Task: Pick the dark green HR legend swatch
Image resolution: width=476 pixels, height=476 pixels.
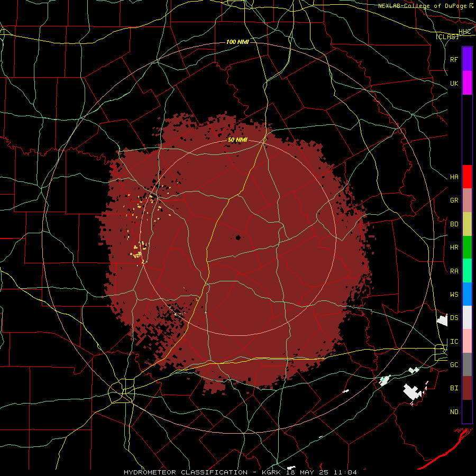Action: point(467,248)
